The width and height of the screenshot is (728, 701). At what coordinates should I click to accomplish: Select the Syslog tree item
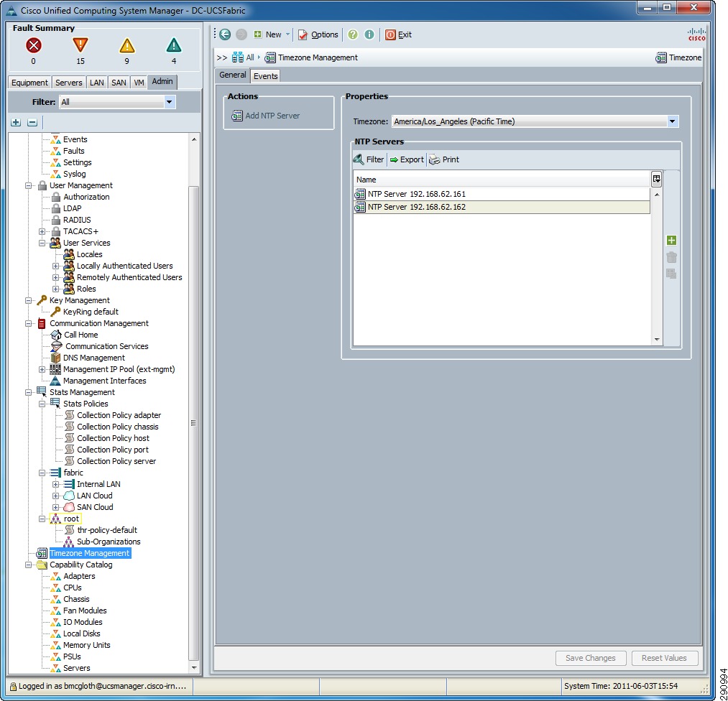coord(74,174)
